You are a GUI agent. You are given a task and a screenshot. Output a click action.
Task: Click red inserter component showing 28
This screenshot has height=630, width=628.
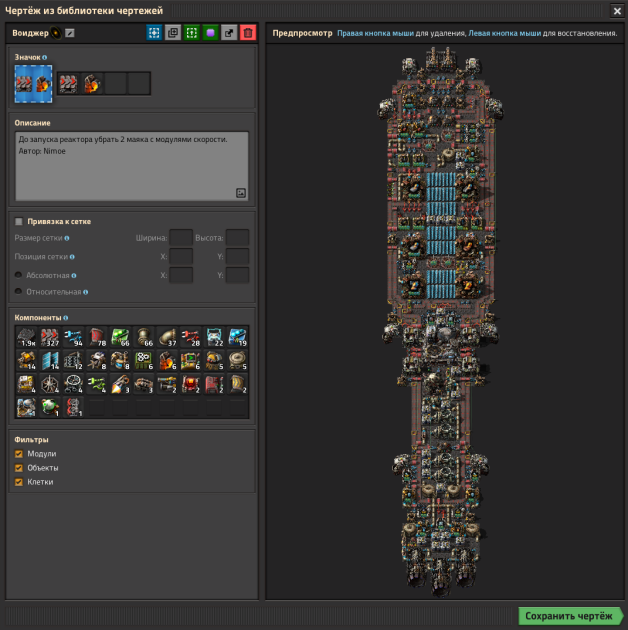coord(190,337)
